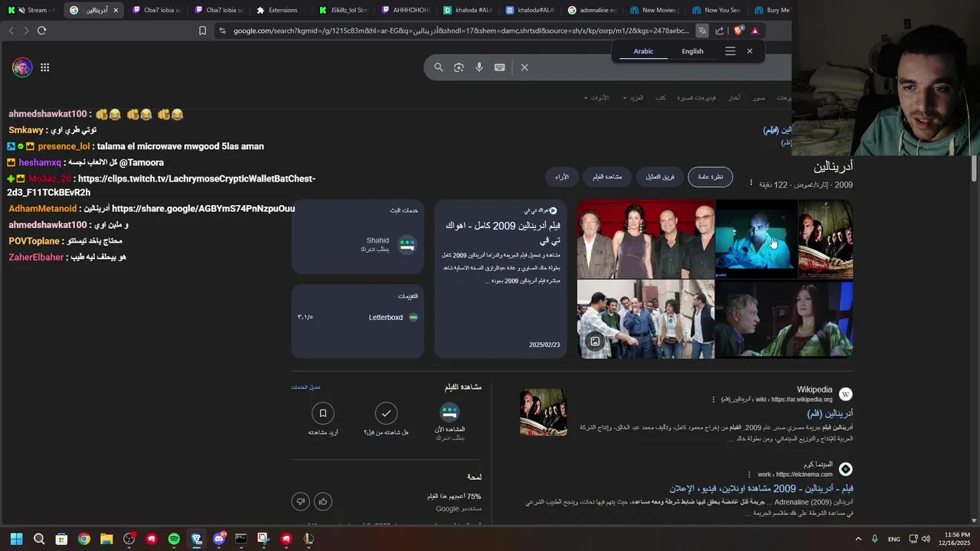Mark the film as already watched with the checkmark

click(x=386, y=413)
